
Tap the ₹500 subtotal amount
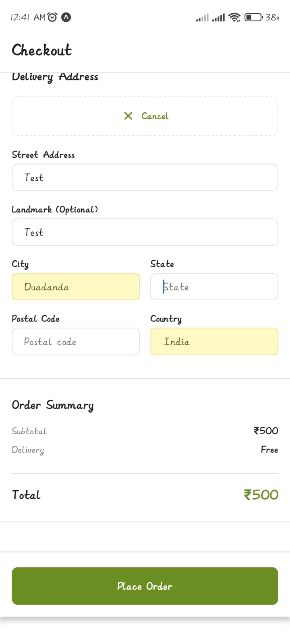(266, 431)
